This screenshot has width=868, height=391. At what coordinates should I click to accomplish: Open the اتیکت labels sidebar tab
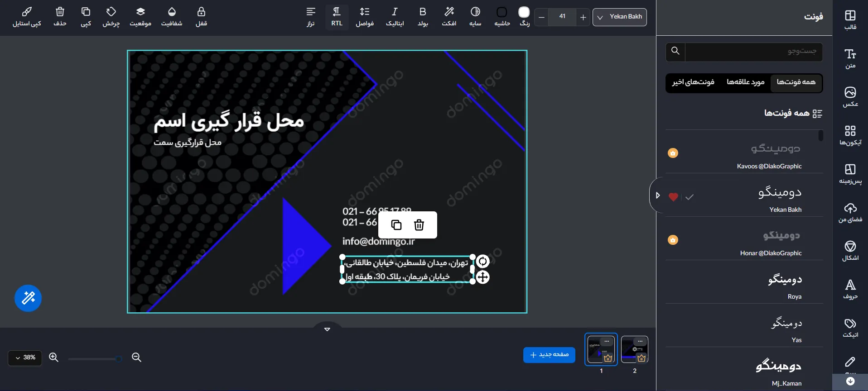click(x=850, y=328)
